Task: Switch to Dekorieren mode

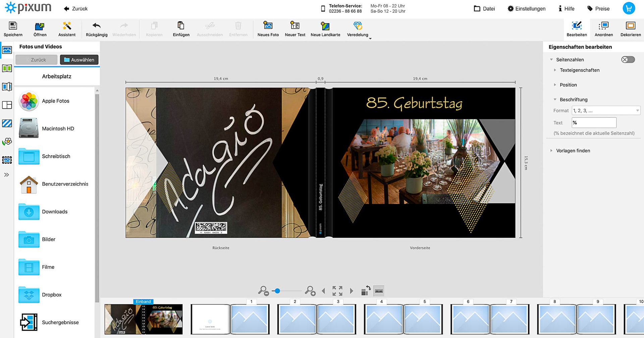Action: (x=630, y=29)
